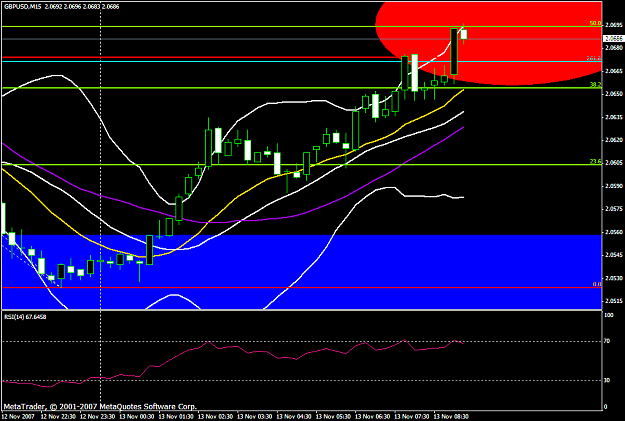Click the 12 Nov 23:30 time label
Screen dimensions: 625x421
(97, 417)
